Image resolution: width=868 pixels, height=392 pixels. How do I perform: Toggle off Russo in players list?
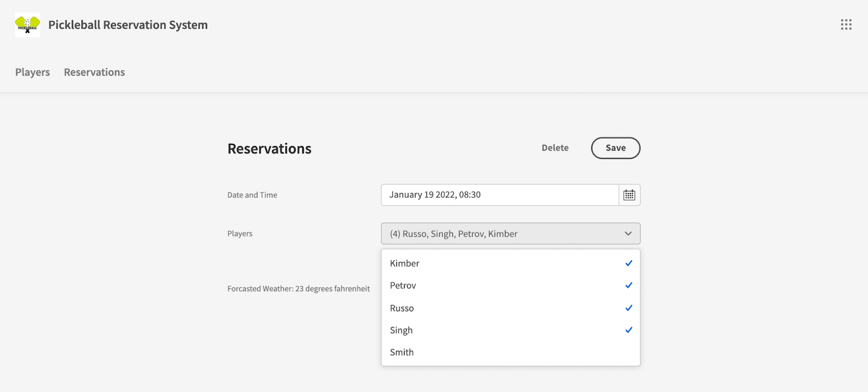(x=402, y=308)
